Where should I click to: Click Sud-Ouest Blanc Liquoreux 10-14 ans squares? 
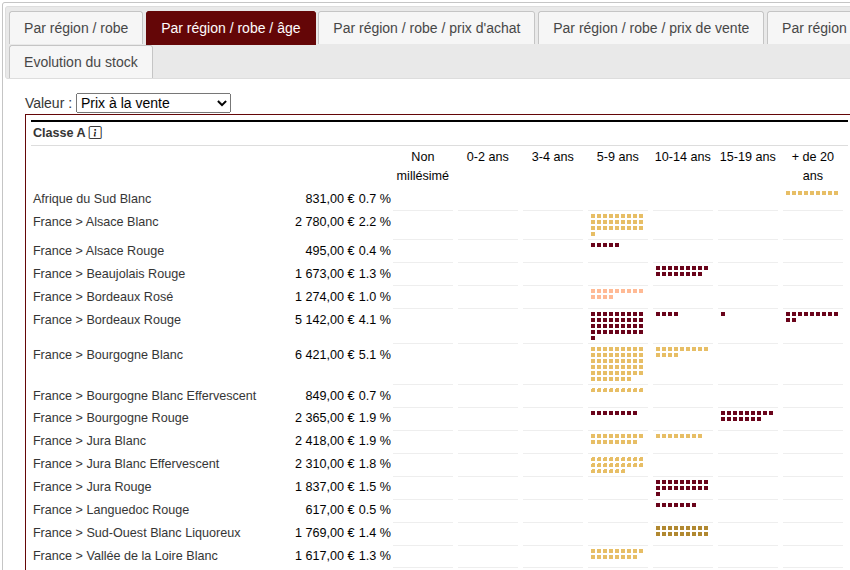681,530
